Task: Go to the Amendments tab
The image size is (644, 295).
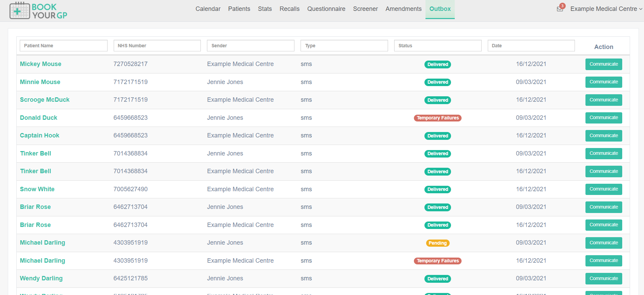Action: pos(403,9)
